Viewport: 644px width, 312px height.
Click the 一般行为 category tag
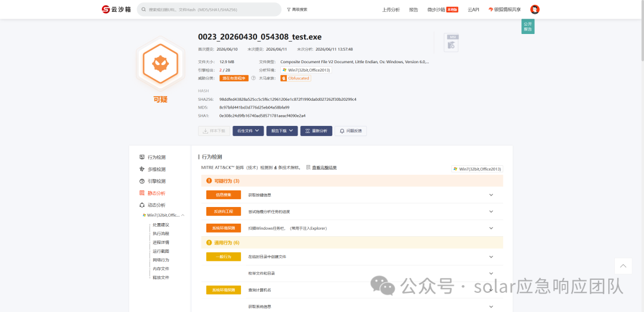(x=224, y=257)
